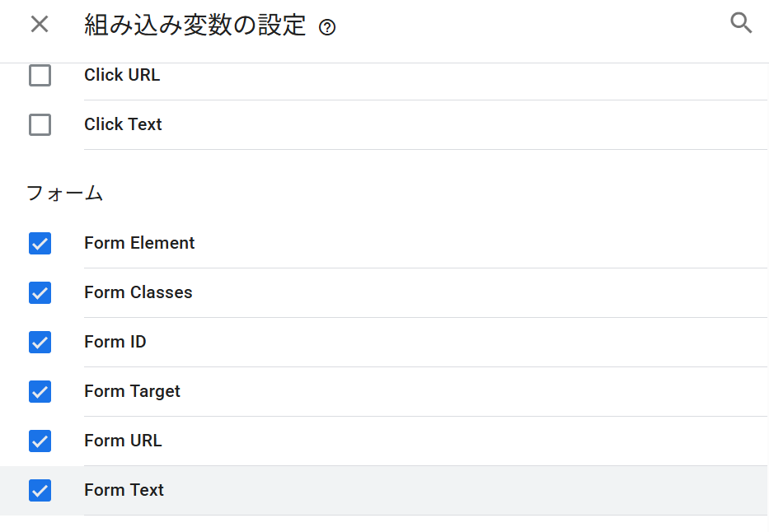Click the Click URL variable label

tap(122, 75)
